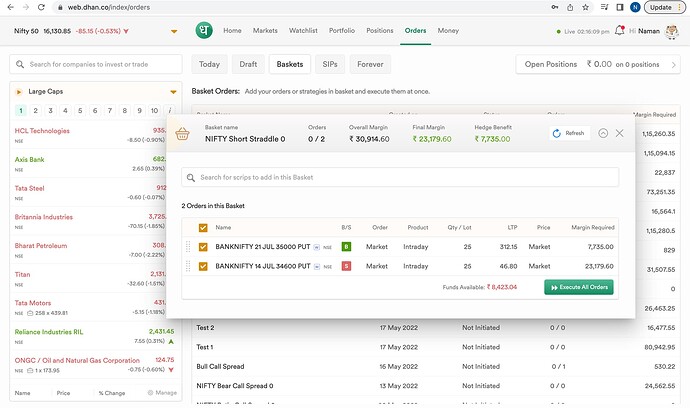
Task: Expand the Large Caps watchlist dropdown
Action: (173, 92)
